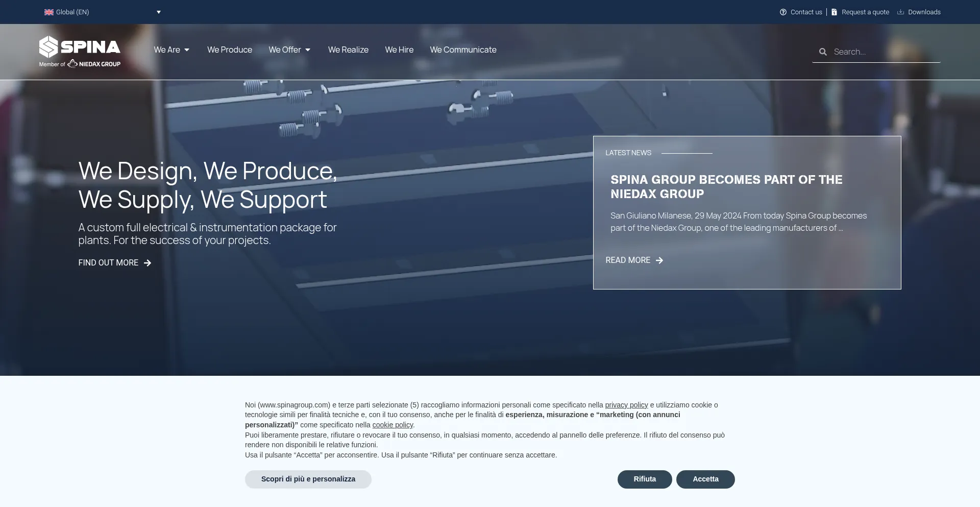This screenshot has width=980, height=507.
Task: Click the arrow icon next to READ MORE
Action: pyautogui.click(x=659, y=260)
